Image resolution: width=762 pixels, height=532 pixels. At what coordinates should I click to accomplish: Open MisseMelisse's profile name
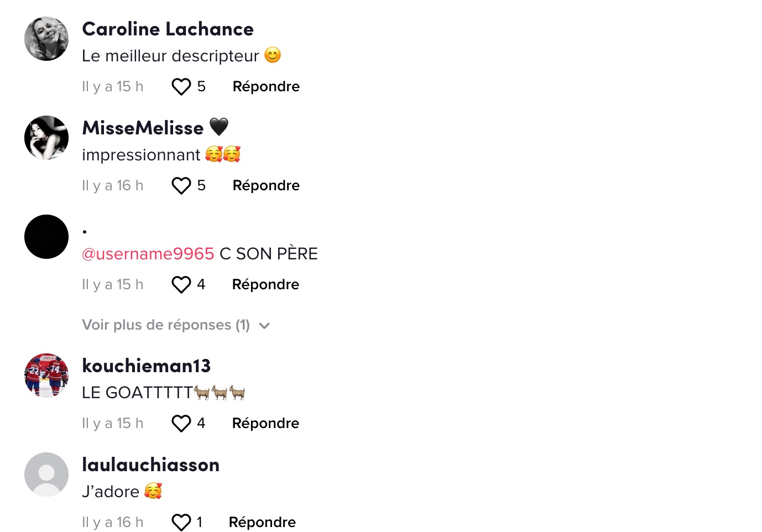[143, 128]
